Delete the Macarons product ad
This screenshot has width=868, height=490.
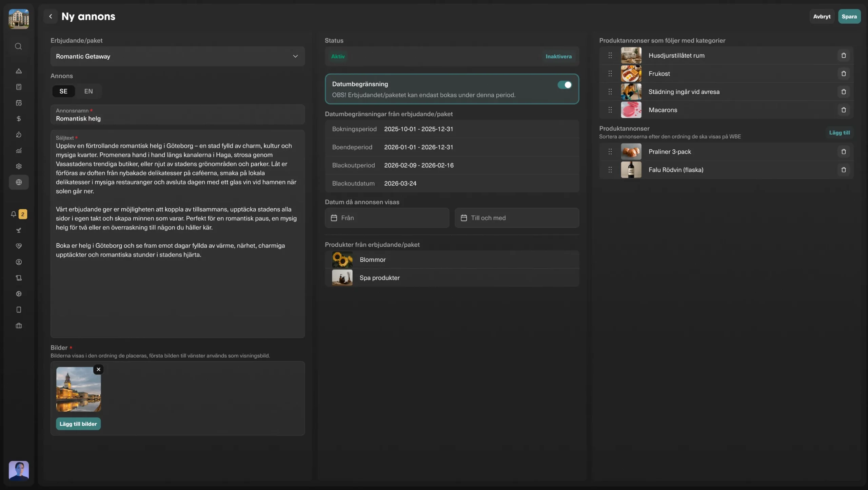tap(844, 110)
